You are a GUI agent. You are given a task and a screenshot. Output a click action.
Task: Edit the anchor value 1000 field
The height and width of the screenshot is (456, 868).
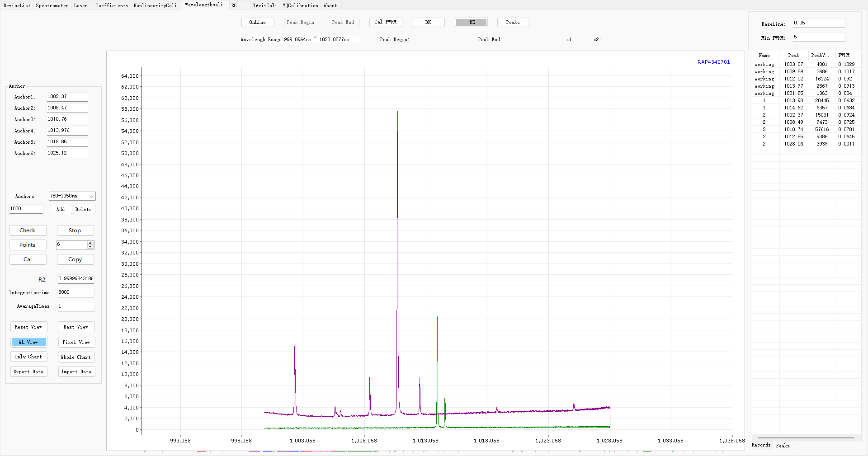click(26, 209)
